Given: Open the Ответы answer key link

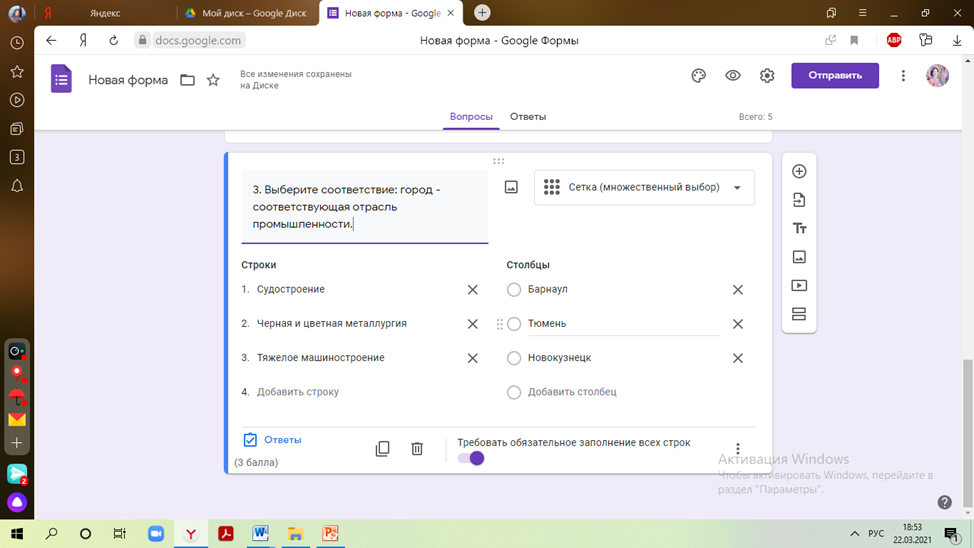Looking at the screenshot, I should tap(273, 440).
